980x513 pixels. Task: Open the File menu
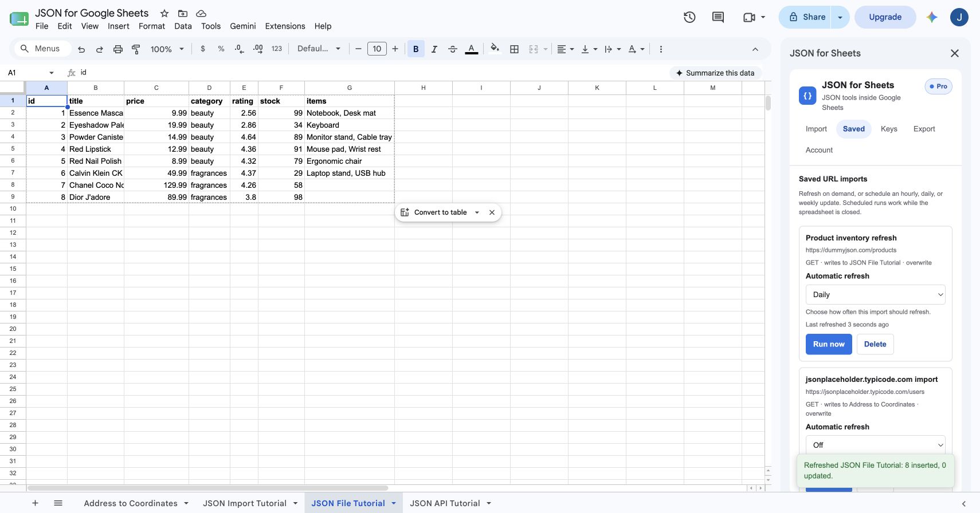42,26
